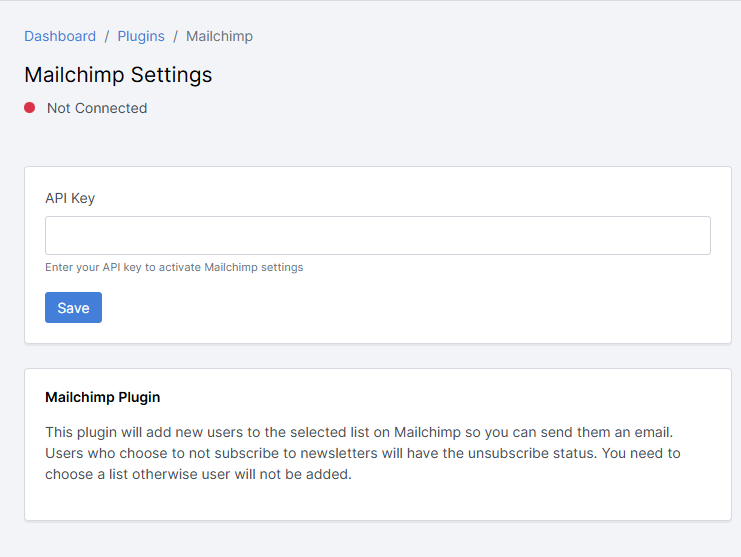Image resolution: width=741 pixels, height=557 pixels.
Task: Click 'Mailchimp settings' in the helper text
Action: click(253, 267)
